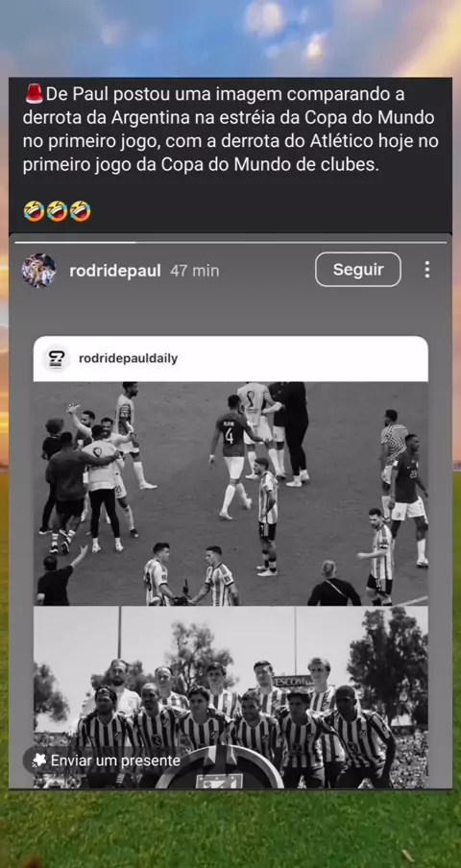
Task: Select the last laughing emoji in the caption
Action: [x=81, y=211]
